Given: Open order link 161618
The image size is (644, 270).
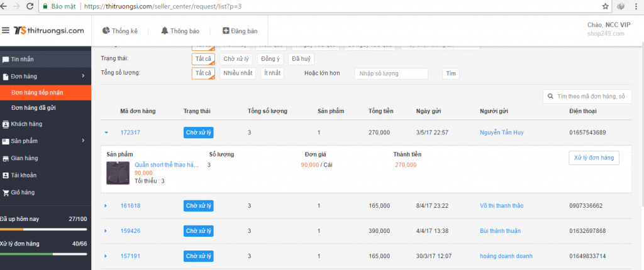Looking at the screenshot, I should coord(130,205).
